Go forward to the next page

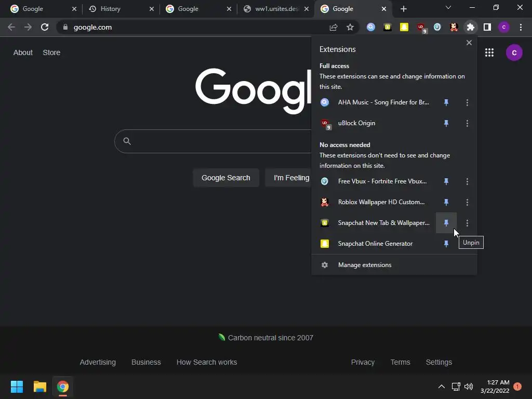coord(28,27)
